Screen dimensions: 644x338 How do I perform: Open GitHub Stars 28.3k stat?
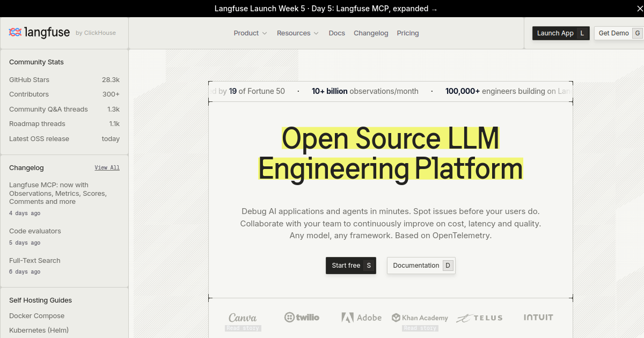click(64, 79)
